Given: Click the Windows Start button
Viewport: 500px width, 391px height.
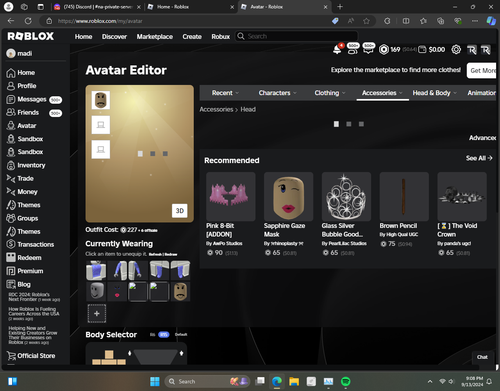Looking at the screenshot, I should [x=155, y=381].
